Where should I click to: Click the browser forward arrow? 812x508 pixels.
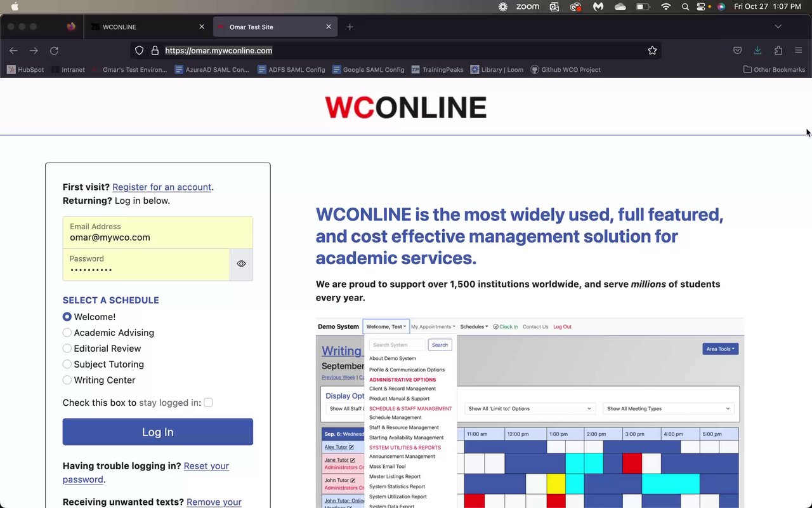(x=34, y=51)
